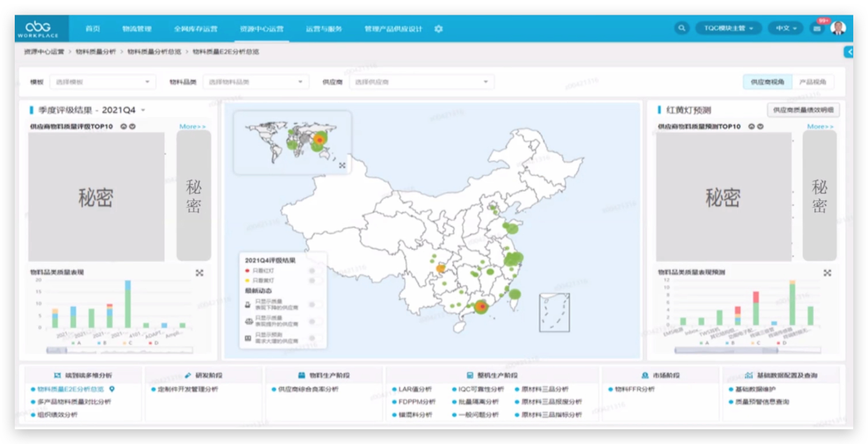Viewport: 868px width, 444px height.
Task: Expand the 2021Q4 quarter selector
Action: tap(143, 110)
